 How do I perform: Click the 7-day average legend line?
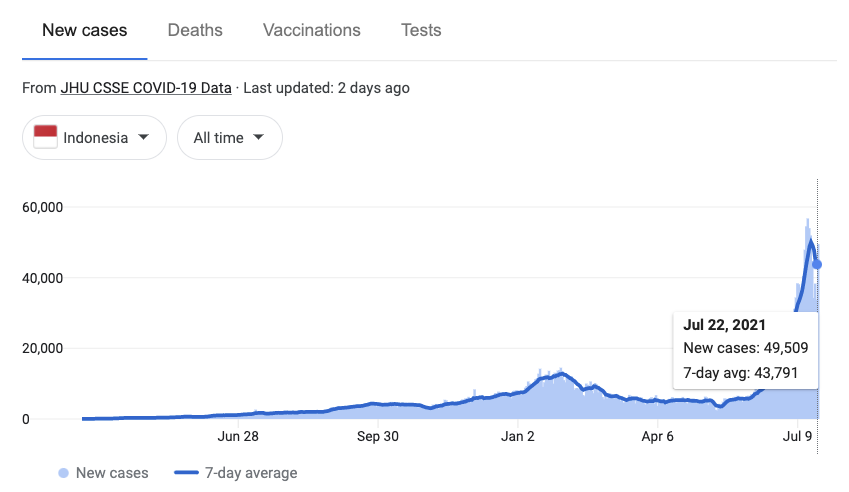186,473
